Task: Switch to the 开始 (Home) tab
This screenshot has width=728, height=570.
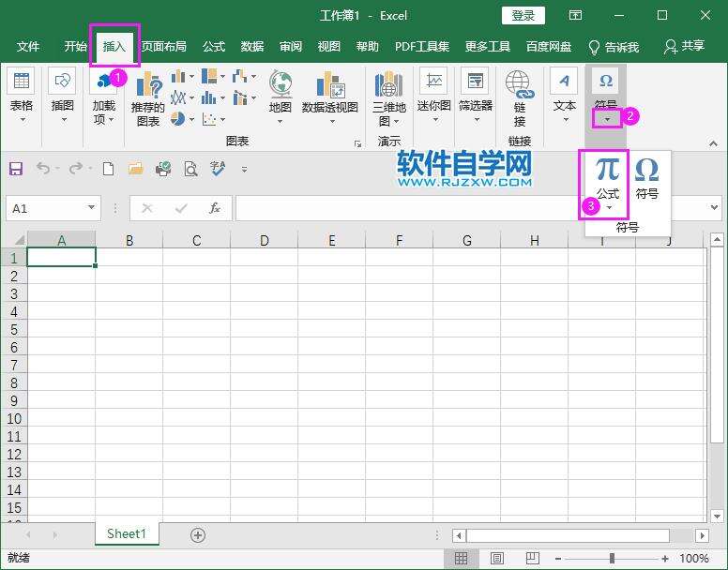Action: coord(75,46)
